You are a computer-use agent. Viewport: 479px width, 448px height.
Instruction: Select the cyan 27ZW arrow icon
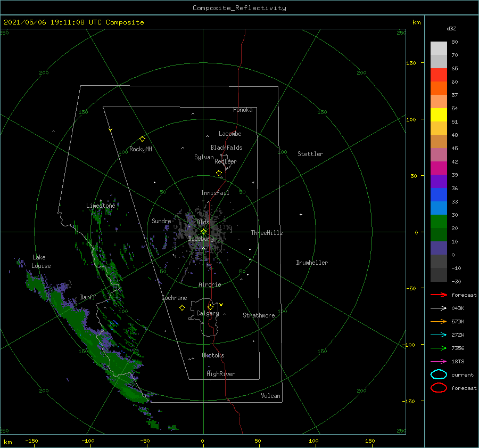(x=439, y=335)
